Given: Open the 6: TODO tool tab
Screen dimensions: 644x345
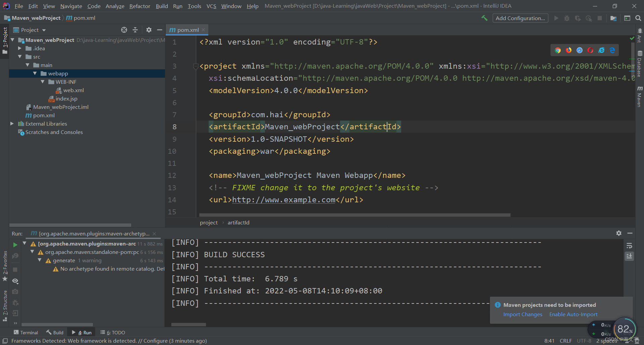Looking at the screenshot, I should 113,332.
